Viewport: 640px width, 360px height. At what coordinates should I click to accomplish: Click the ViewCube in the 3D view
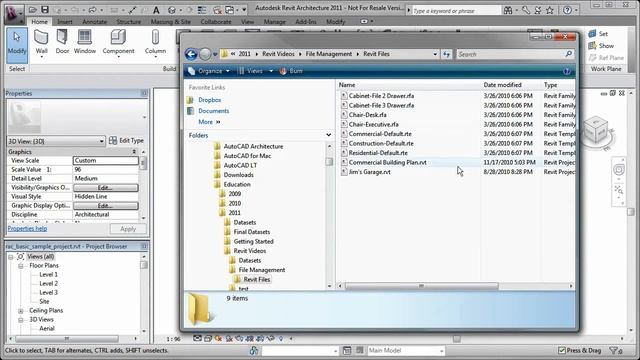click(x=596, y=130)
